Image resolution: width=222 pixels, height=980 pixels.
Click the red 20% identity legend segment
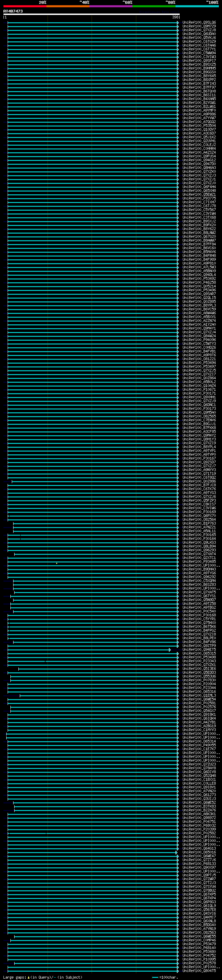click(25, 6)
